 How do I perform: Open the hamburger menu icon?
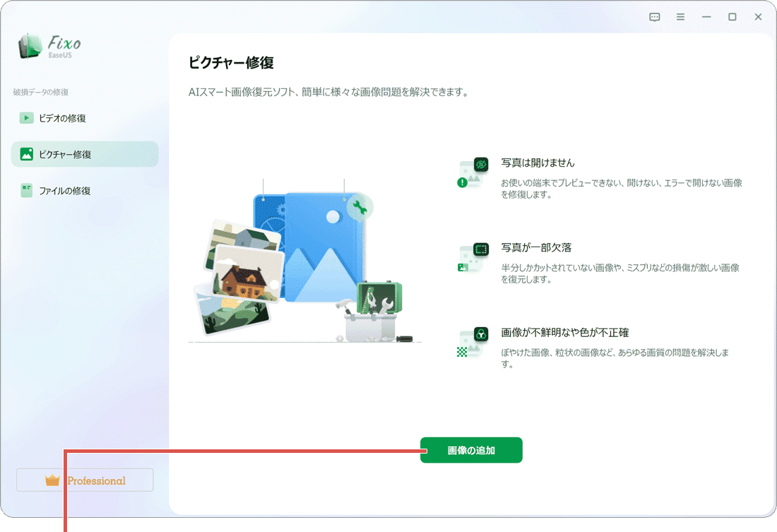680,16
